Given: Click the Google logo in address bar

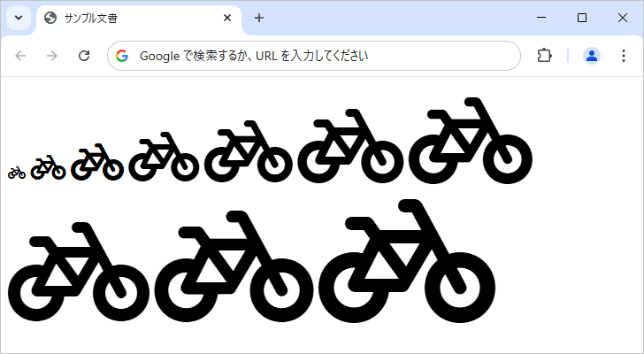Looking at the screenshot, I should click(122, 56).
